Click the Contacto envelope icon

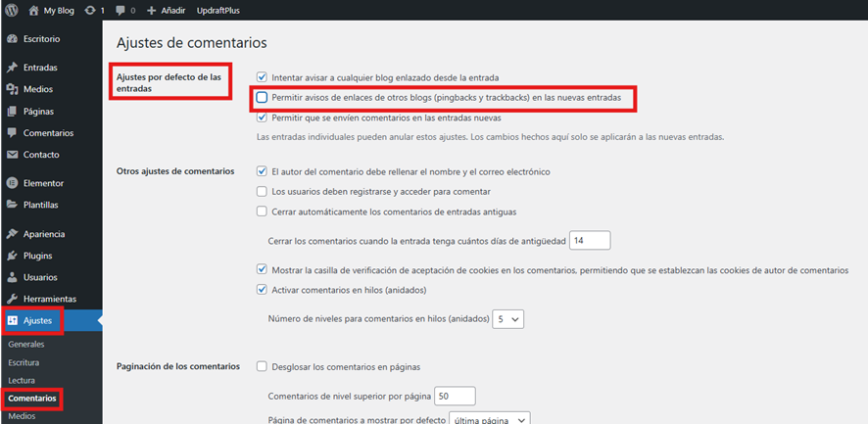12,155
